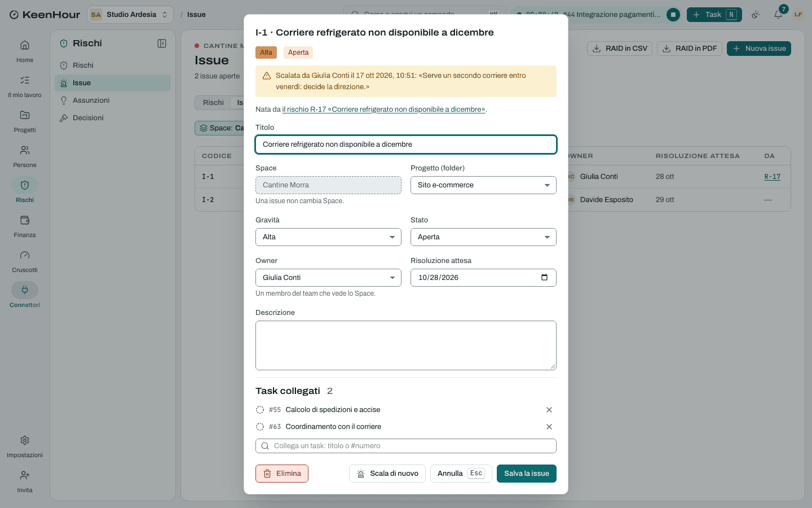Click Salva la issue button
This screenshot has height=508, width=812.
(527, 474)
